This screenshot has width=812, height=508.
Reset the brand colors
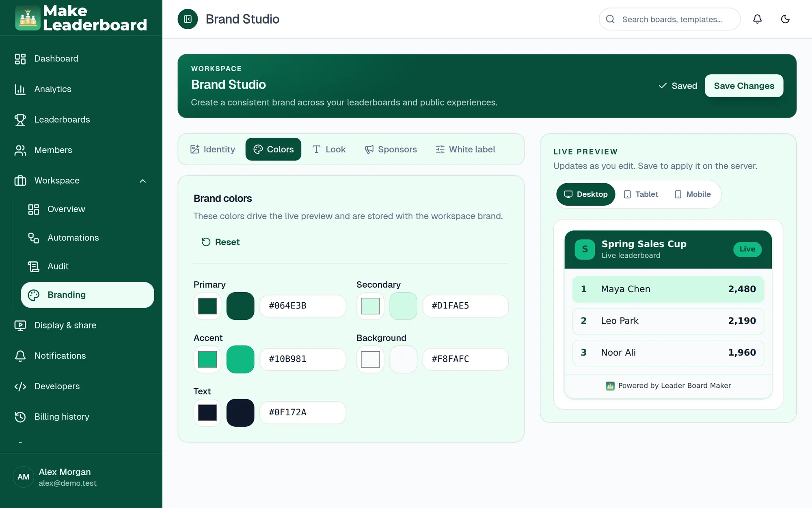pos(221,242)
